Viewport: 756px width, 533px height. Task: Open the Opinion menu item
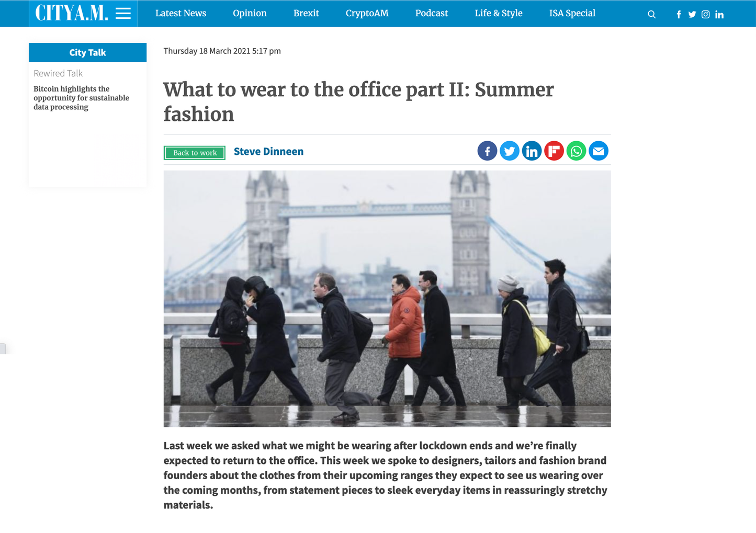click(x=250, y=13)
